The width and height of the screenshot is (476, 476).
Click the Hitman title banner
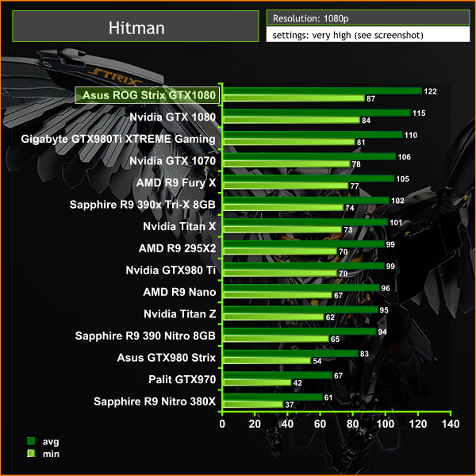pyautogui.click(x=136, y=26)
